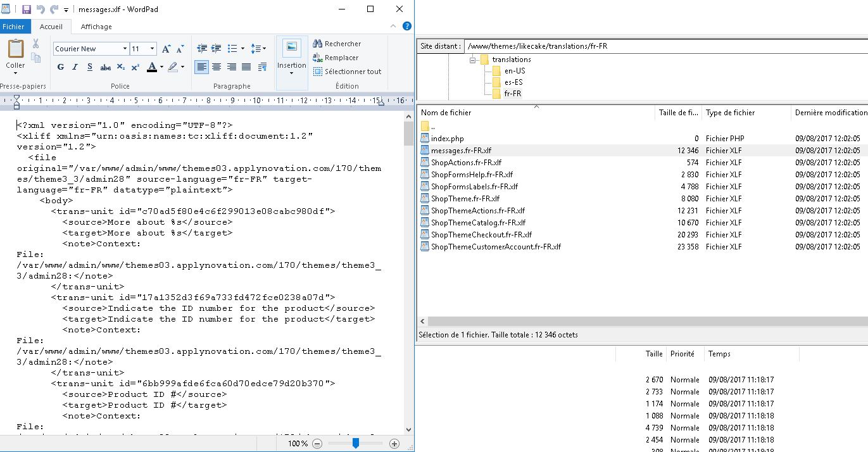
Task: Toggle underline formatting
Action: [x=90, y=67]
